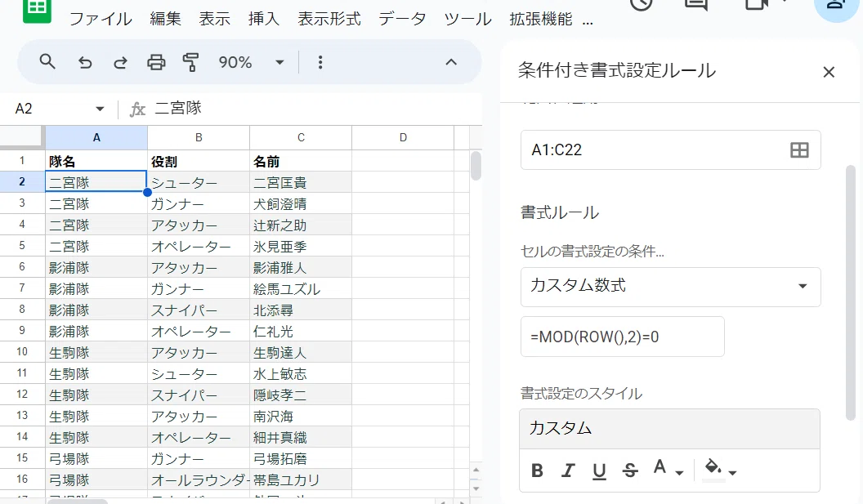Select column C header
This screenshot has width=863, height=504.
pyautogui.click(x=301, y=137)
